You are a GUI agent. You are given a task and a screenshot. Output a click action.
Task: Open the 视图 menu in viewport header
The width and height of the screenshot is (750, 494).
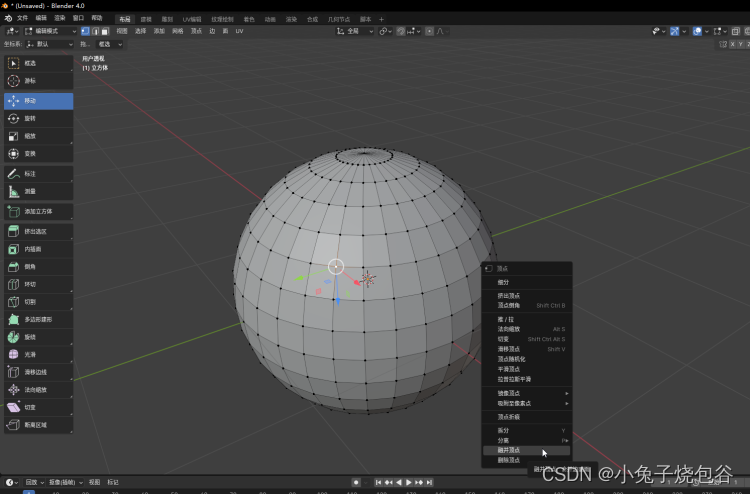coord(121,31)
